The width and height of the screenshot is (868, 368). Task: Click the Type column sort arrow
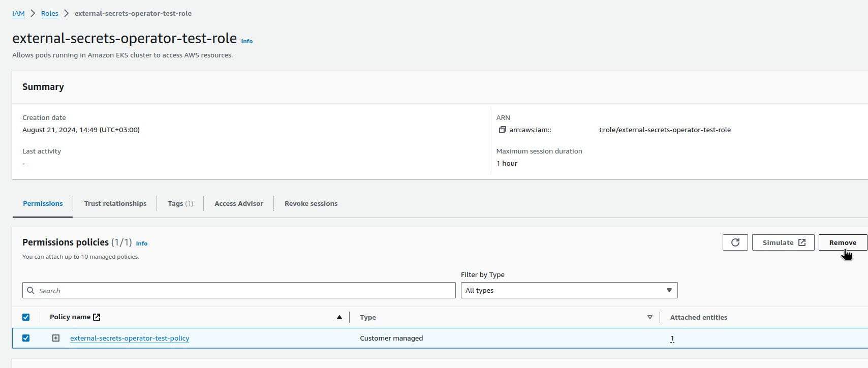click(649, 317)
